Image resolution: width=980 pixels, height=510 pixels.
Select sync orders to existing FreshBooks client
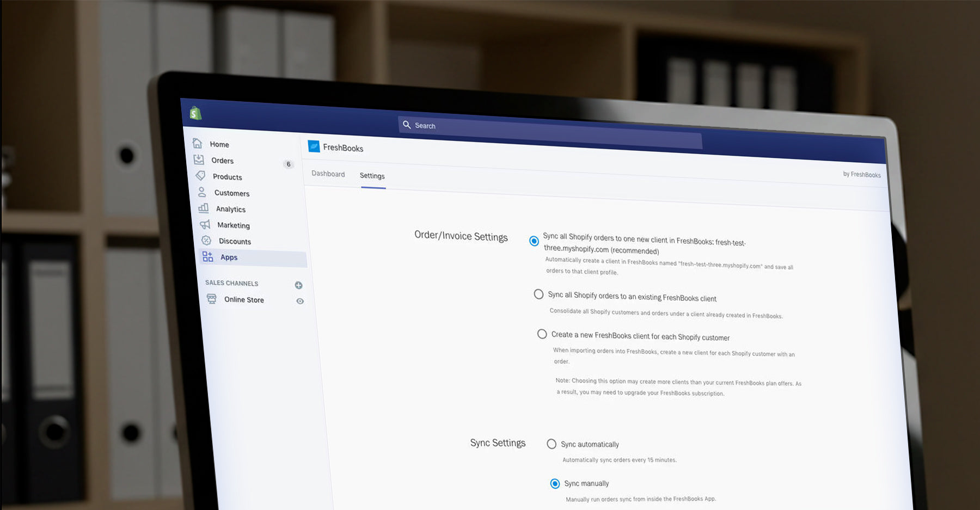[x=538, y=294]
